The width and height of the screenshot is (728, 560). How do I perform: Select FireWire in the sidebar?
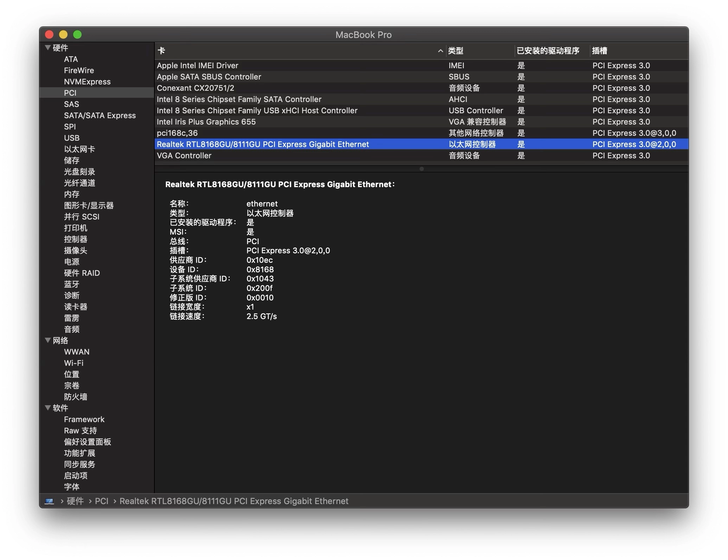(x=97, y=70)
